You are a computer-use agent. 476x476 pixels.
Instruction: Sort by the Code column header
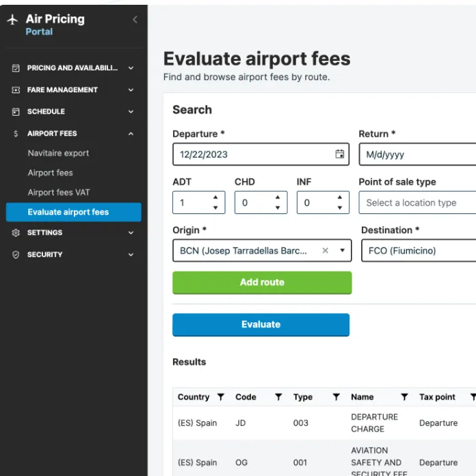coord(246,397)
